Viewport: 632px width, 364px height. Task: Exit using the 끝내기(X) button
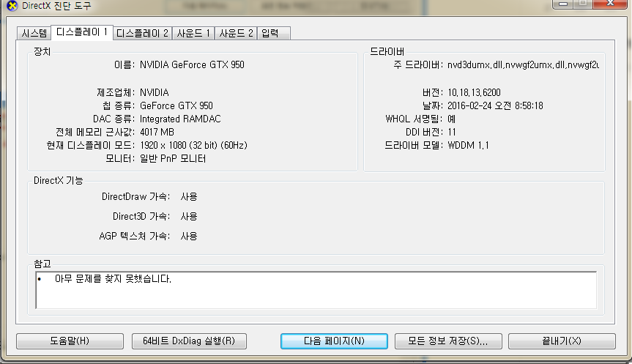tap(563, 341)
